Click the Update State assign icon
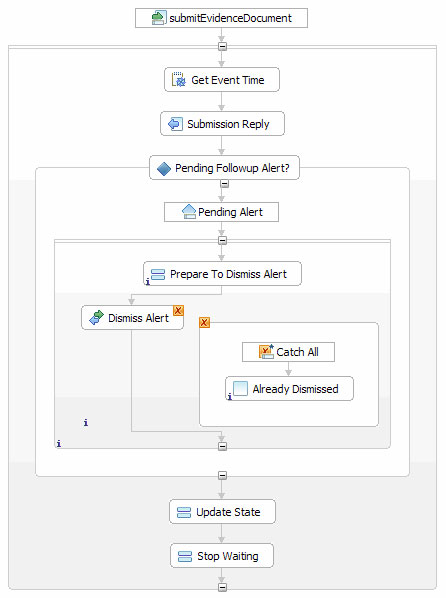Viewport: 446px width, 598px height. point(184,512)
